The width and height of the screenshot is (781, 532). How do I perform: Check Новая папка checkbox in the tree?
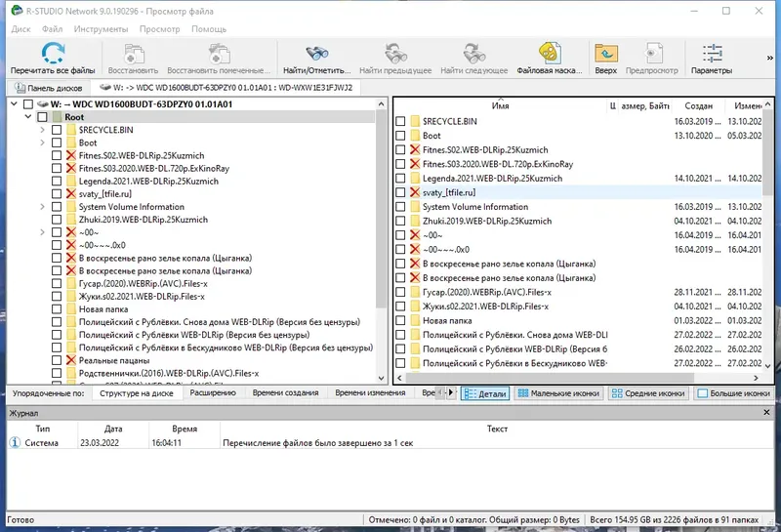[x=57, y=309]
